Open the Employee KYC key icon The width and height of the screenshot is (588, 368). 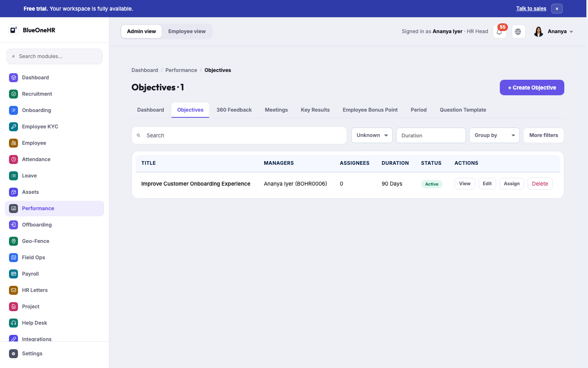click(x=13, y=127)
